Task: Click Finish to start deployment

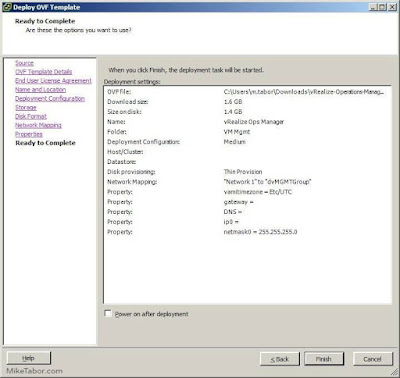Action: [324, 359]
